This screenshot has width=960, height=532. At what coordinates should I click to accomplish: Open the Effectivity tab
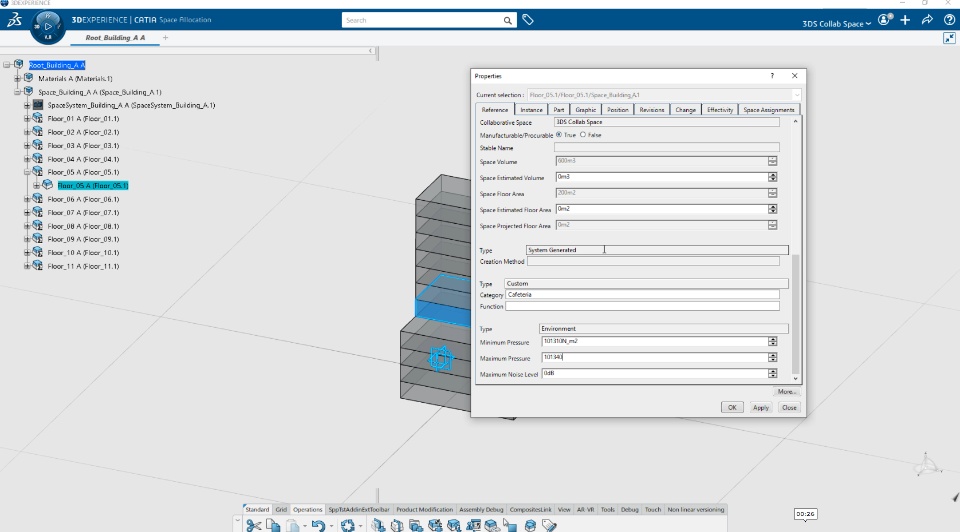pos(719,110)
